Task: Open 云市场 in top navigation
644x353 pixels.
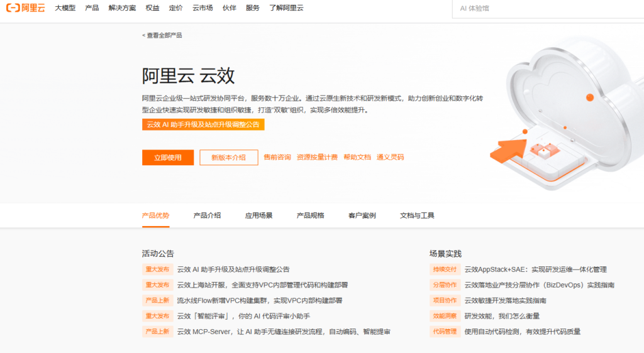Action: pyautogui.click(x=203, y=8)
